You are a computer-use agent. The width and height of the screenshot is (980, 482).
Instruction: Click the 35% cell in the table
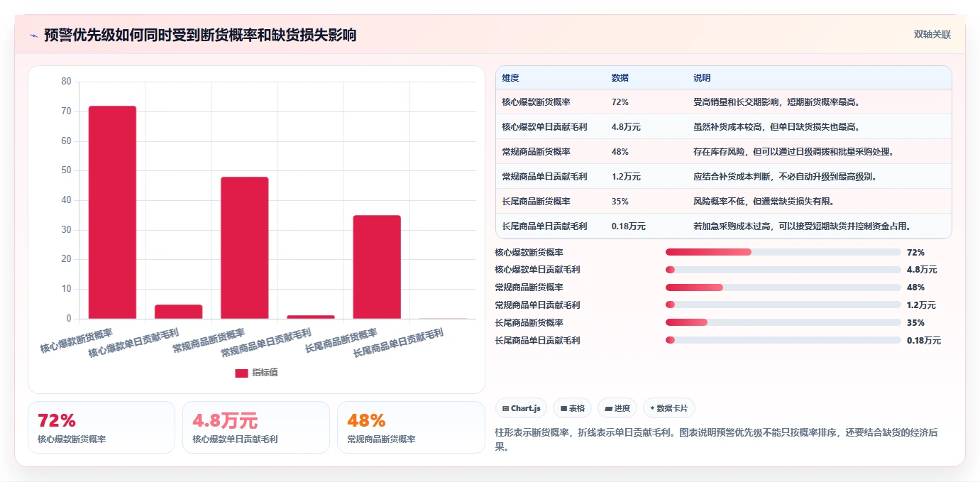pyautogui.click(x=620, y=202)
